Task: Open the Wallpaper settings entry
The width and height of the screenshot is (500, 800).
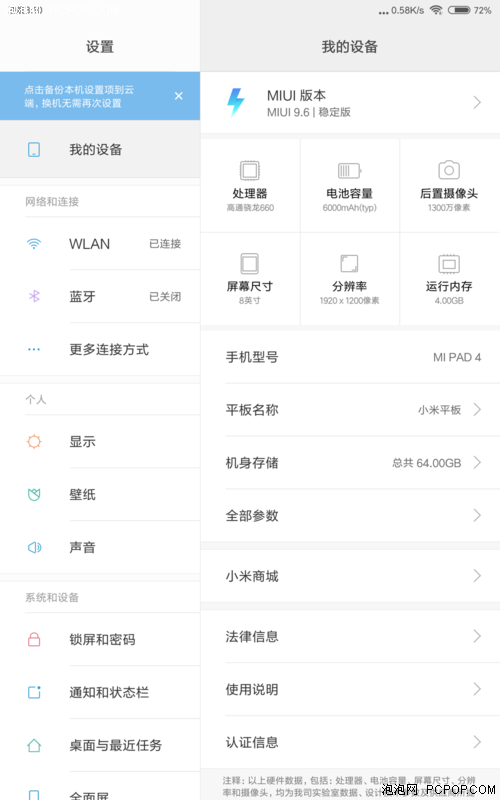Action: [100, 494]
